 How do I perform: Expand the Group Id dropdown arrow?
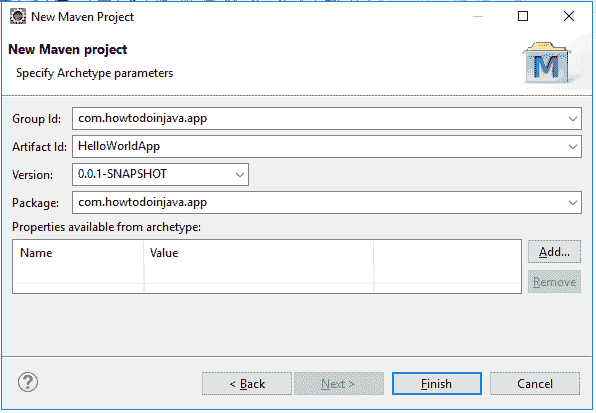572,119
